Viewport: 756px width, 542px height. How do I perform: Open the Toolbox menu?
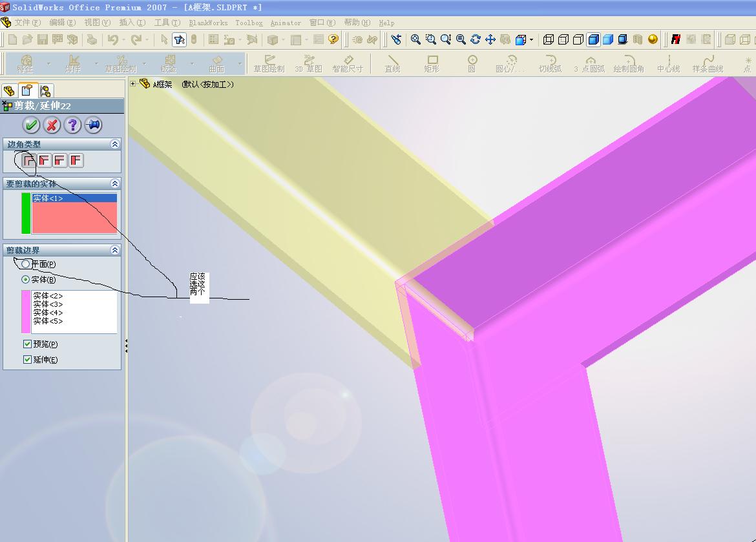coord(249,23)
